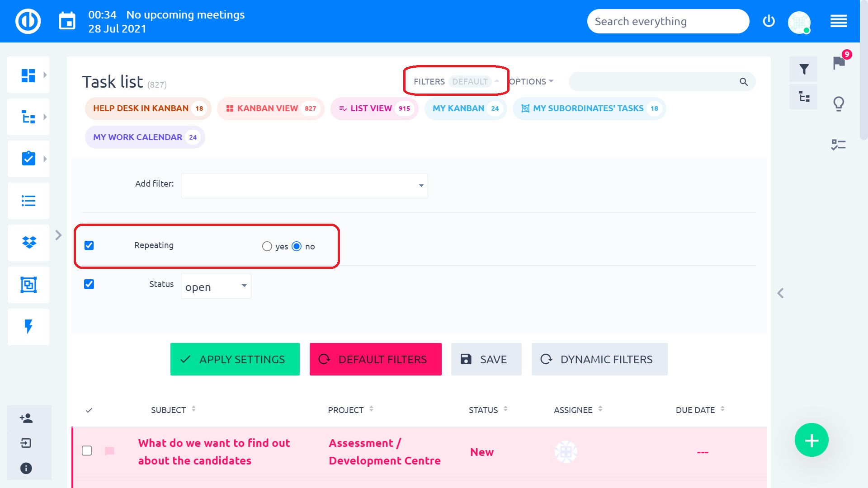This screenshot has width=868, height=488.
Task: Click the add user icon at bottom left
Action: pyautogui.click(x=26, y=418)
